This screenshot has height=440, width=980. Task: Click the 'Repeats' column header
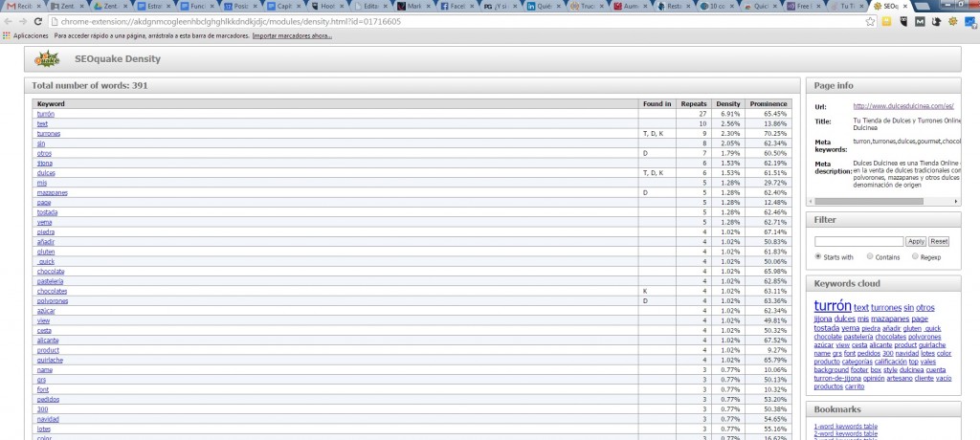point(694,103)
